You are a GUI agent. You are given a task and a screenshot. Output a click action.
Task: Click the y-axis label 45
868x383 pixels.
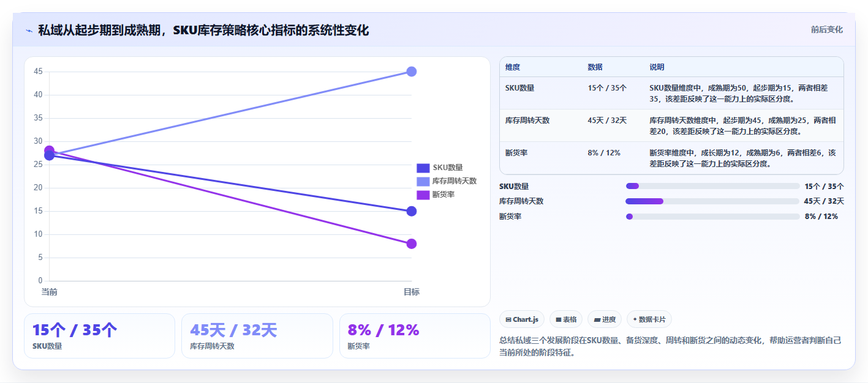coord(38,72)
